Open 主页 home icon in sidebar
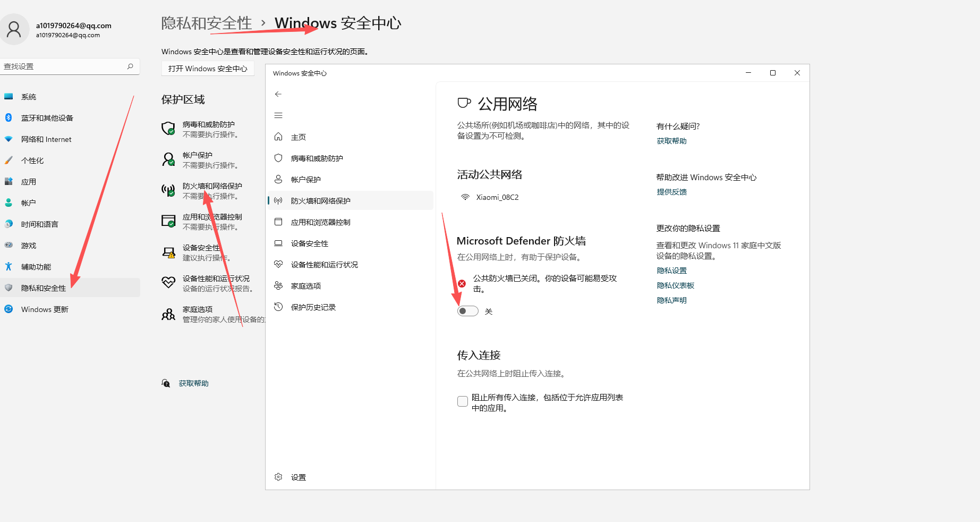 pyautogui.click(x=278, y=137)
